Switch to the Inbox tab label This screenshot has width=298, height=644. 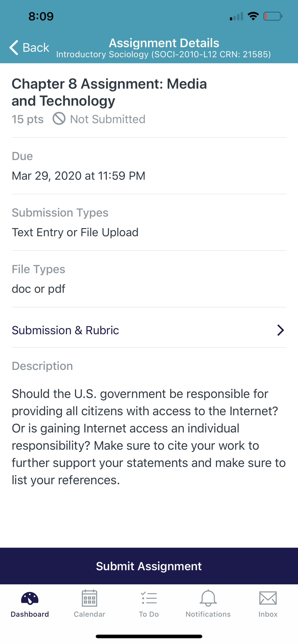[x=268, y=614]
